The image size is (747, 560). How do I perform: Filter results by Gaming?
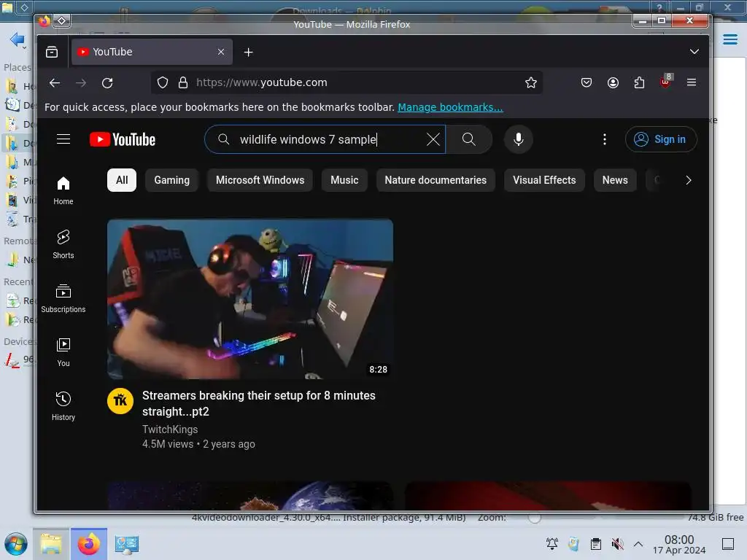172,180
